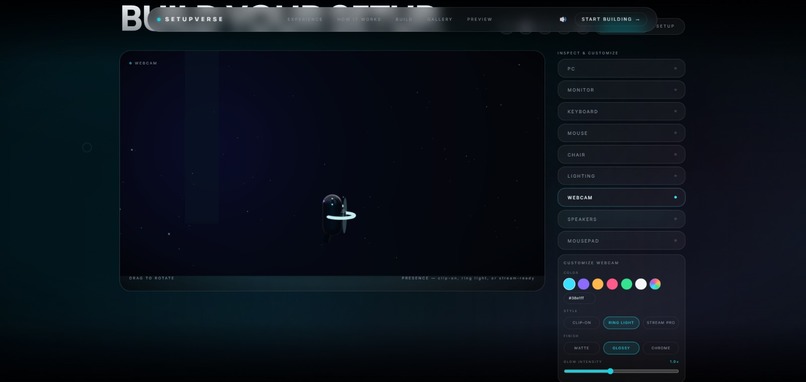Expand the Lighting component row

621,176
